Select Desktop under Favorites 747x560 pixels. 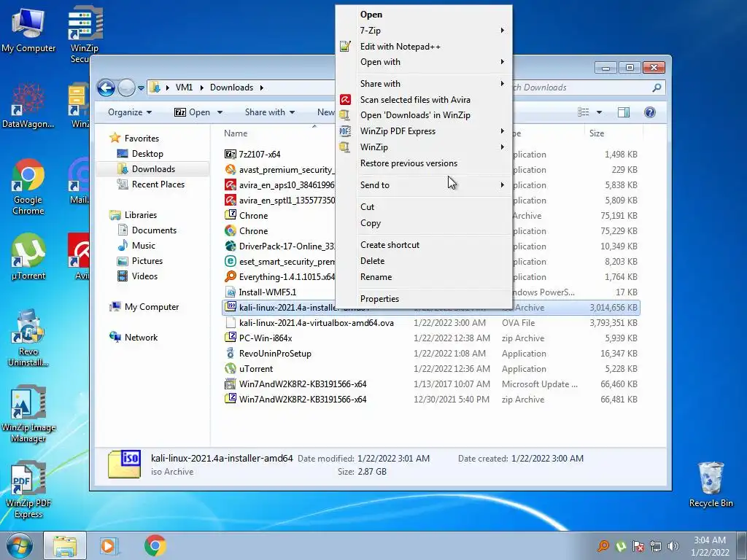pyautogui.click(x=147, y=154)
